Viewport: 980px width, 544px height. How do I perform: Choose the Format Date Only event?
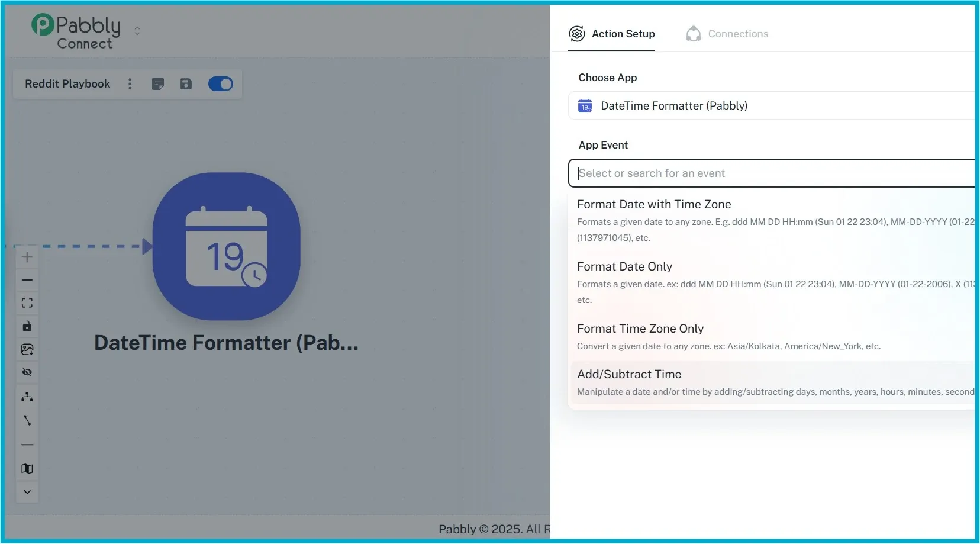tap(624, 266)
